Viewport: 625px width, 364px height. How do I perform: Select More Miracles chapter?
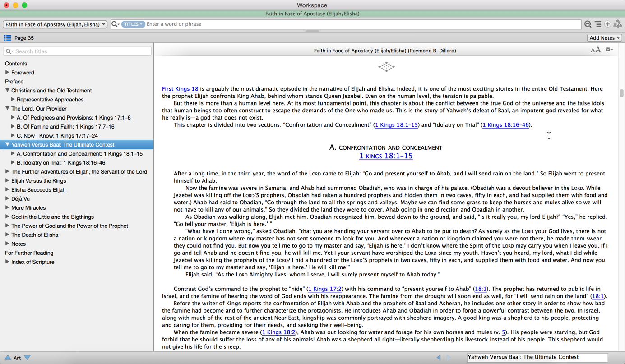tap(28, 208)
